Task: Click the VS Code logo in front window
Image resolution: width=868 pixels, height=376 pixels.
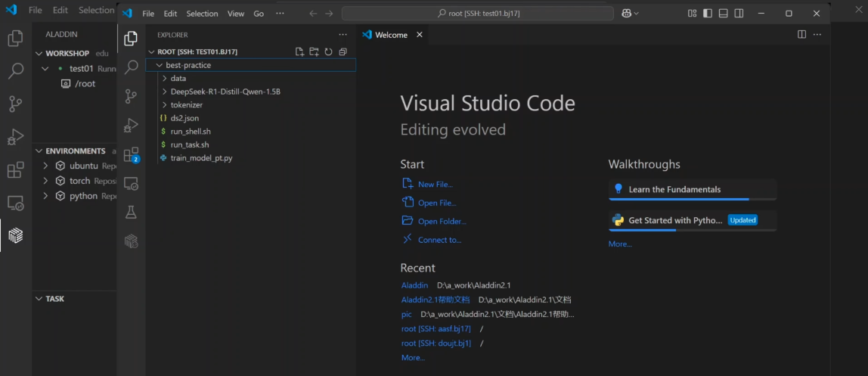Action: (x=127, y=14)
